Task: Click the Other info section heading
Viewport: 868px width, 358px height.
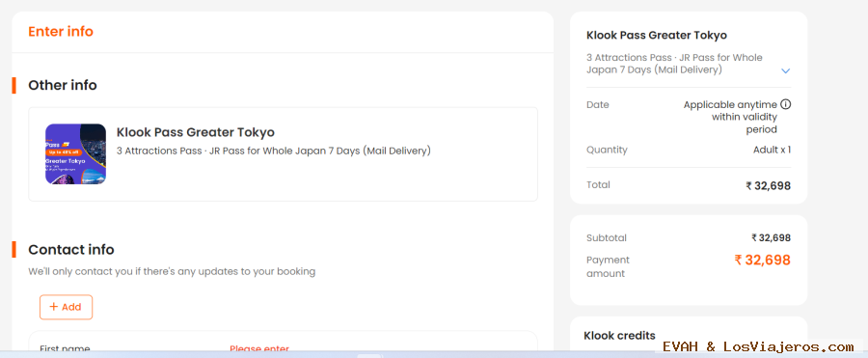Action: click(x=63, y=85)
